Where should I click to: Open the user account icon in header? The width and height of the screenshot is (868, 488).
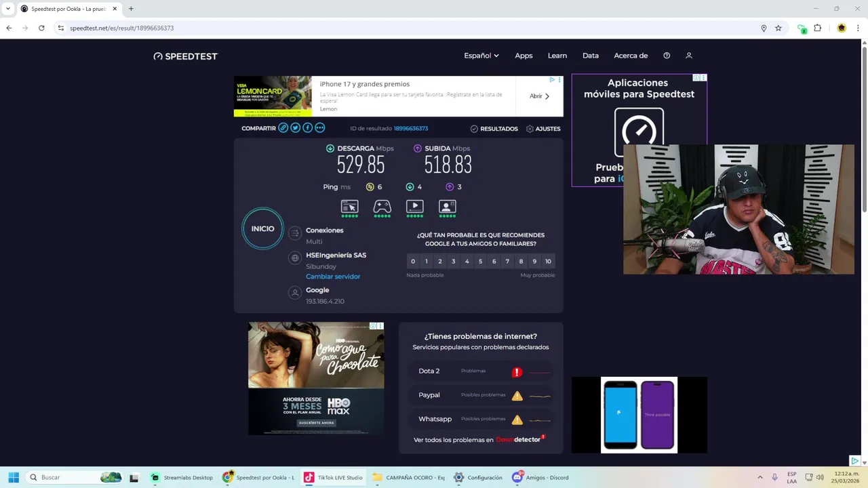click(x=688, y=56)
